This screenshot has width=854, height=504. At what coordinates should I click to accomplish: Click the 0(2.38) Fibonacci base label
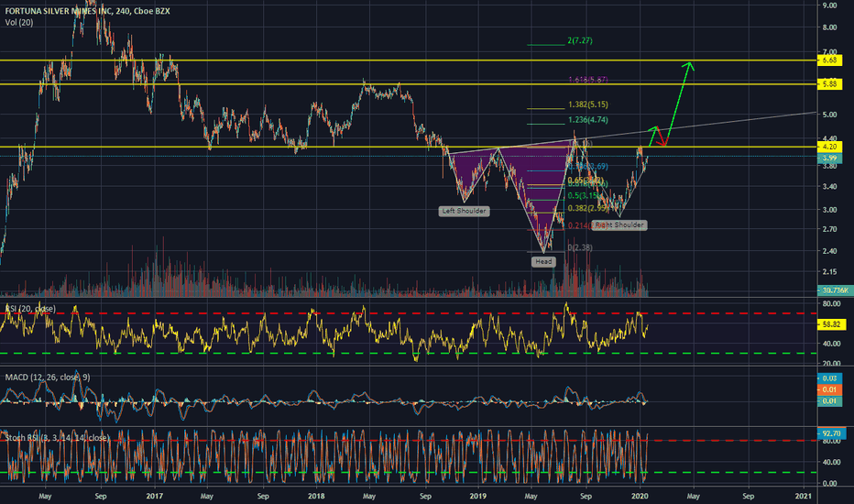click(x=580, y=247)
